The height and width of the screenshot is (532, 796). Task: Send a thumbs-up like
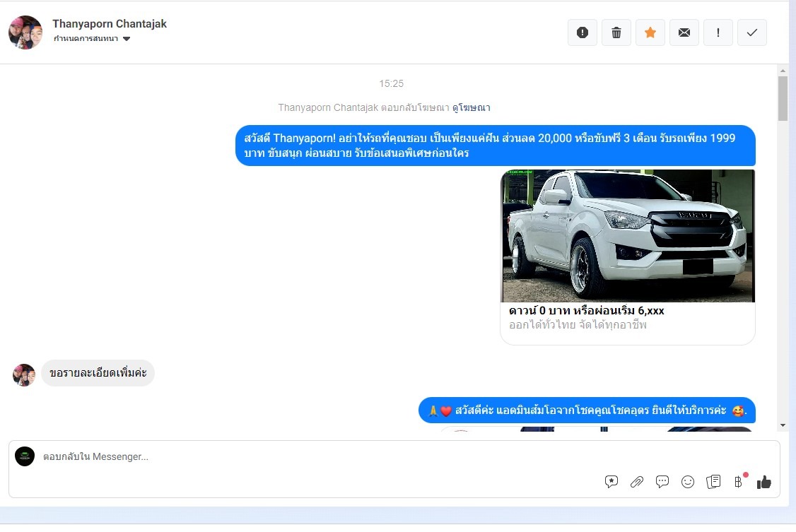pos(764,482)
